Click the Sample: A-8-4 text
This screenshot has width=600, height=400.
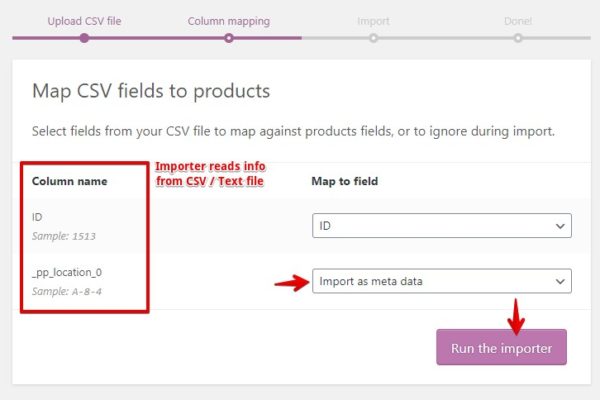pyautogui.click(x=69, y=290)
